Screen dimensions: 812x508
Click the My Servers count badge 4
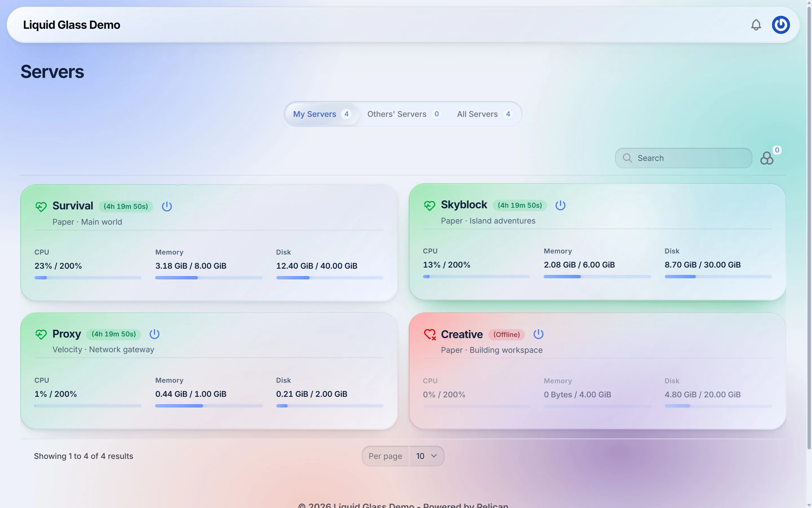(x=347, y=114)
